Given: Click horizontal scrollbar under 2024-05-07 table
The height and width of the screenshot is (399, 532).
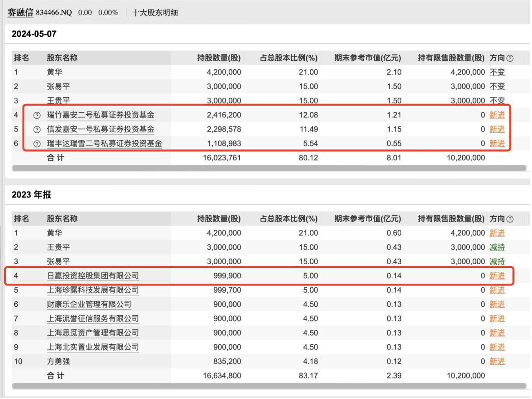Looking at the screenshot, I should point(269,168).
